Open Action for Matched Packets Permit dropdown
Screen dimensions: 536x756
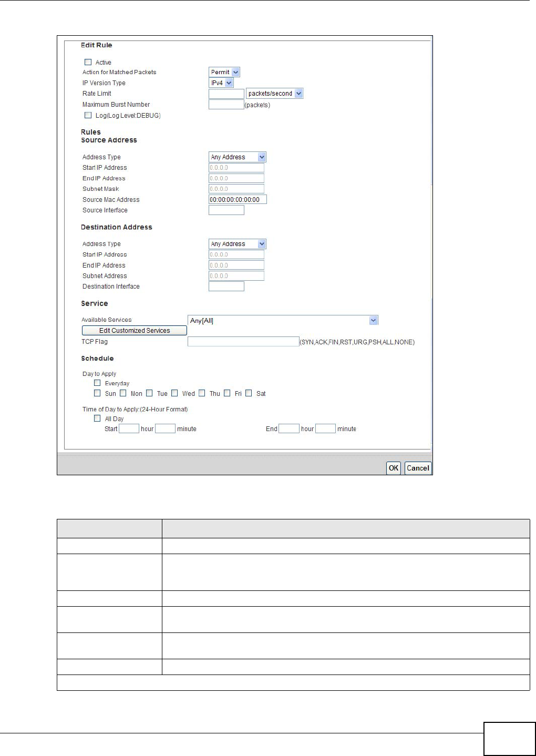224,72
